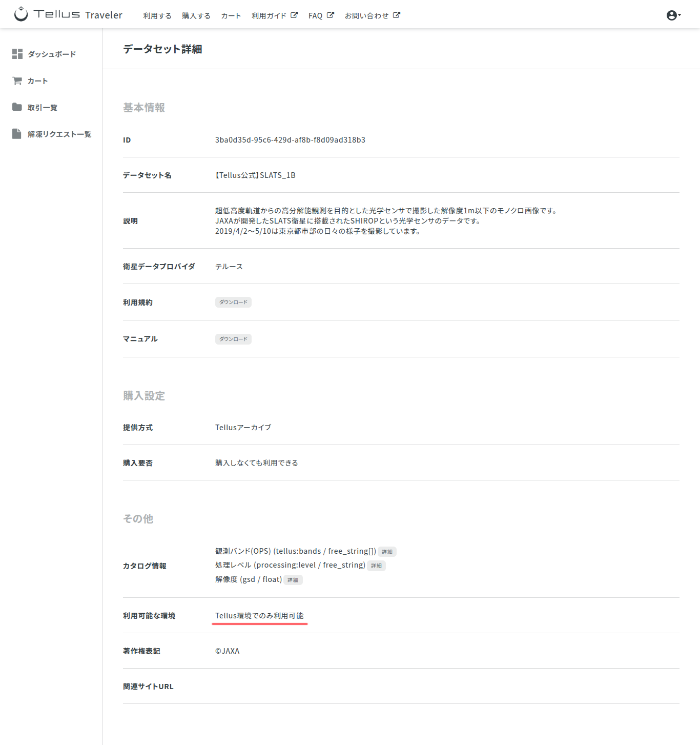Click the Tellus Traveler logo icon
The image size is (700, 745).
(x=21, y=14)
